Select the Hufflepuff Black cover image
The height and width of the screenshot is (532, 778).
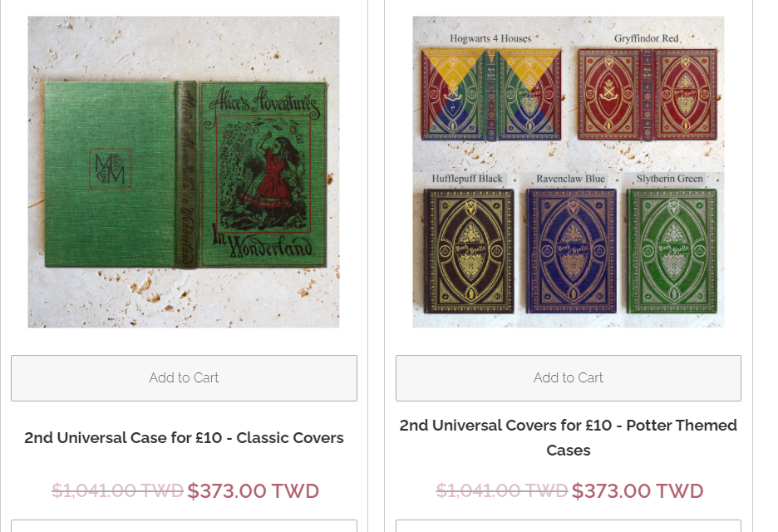469,251
